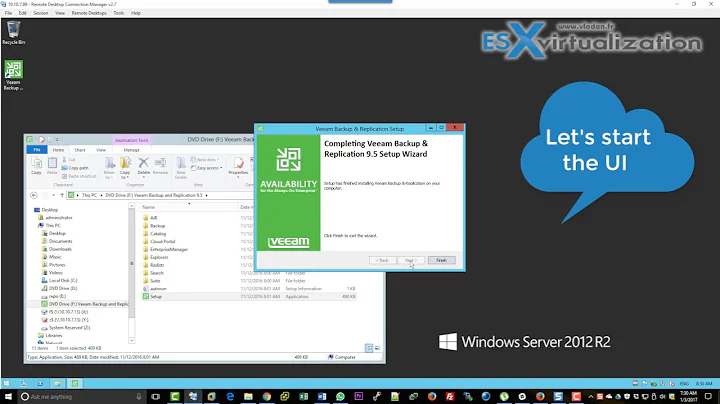
Task: Open the Edit menu of Remote Desktop Connection Manager
Action: (22, 13)
